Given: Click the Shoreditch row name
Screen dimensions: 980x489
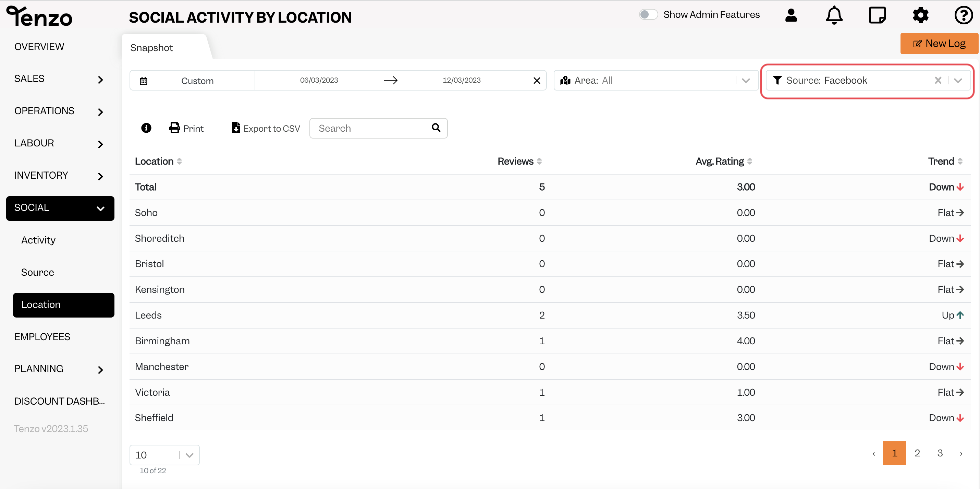Looking at the screenshot, I should 159,238.
